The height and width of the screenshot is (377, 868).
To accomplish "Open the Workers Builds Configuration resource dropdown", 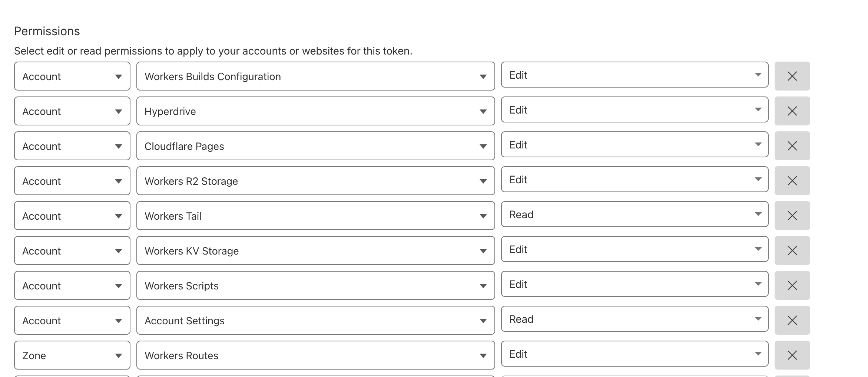I will click(x=315, y=76).
